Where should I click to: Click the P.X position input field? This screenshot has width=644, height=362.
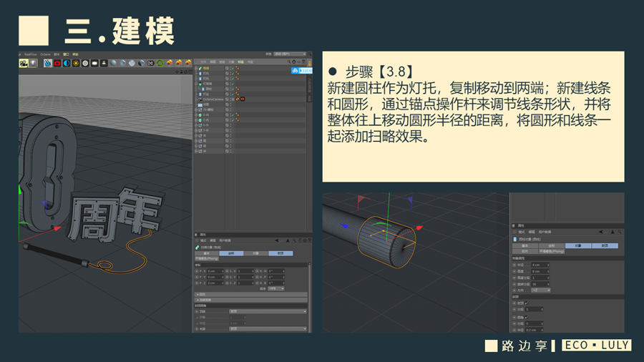tap(215, 271)
